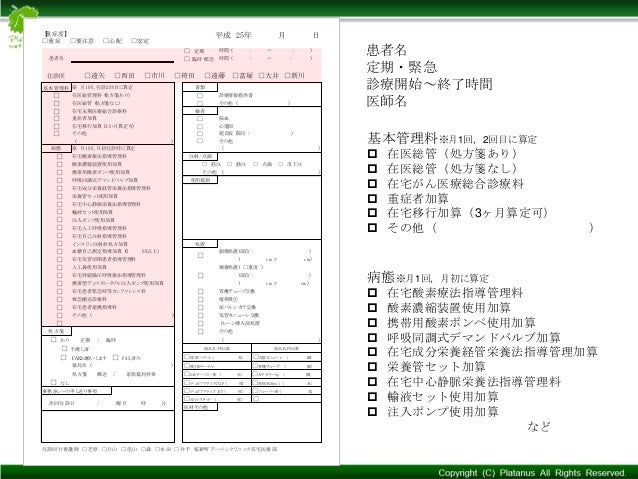Image resolution: width=638 pixels, height=479 pixels.
Task: Select doctor 袴田 checkbox on the form
Action: coord(177,75)
